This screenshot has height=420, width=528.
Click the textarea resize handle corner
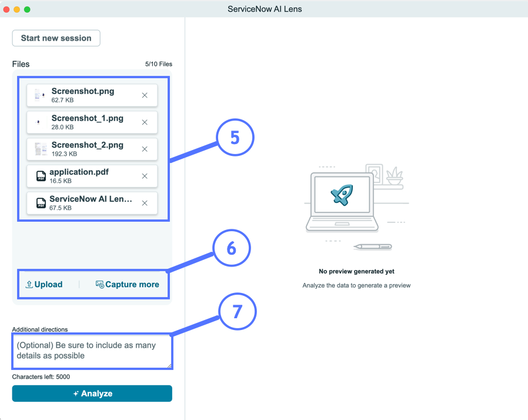coord(169,366)
